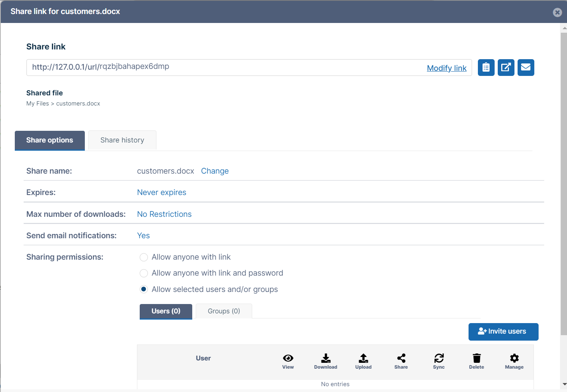
Task: Click the Delete trash icon column
Action: (x=476, y=358)
